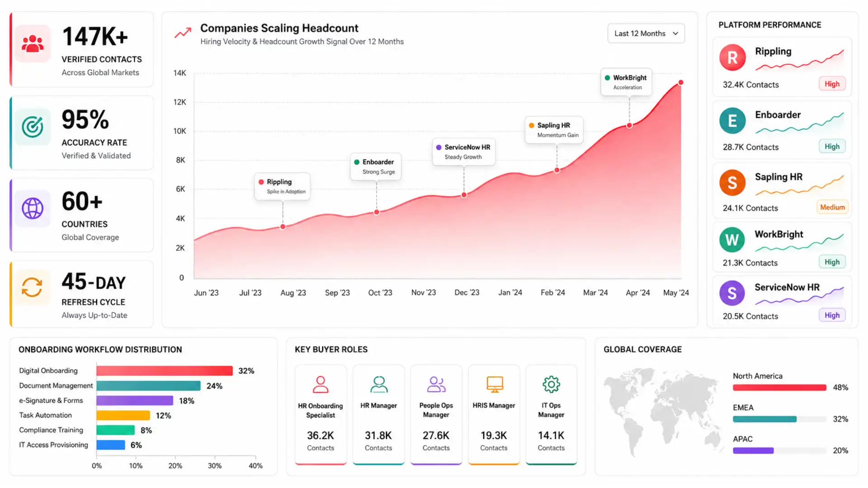The image size is (868, 488).
Task: Click the High badge on ServiceNow HR card
Action: click(832, 315)
